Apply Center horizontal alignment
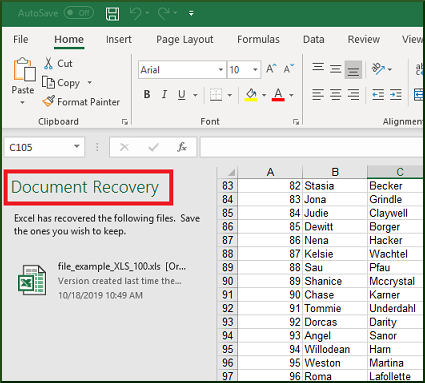This screenshot has width=425, height=383. [x=336, y=95]
